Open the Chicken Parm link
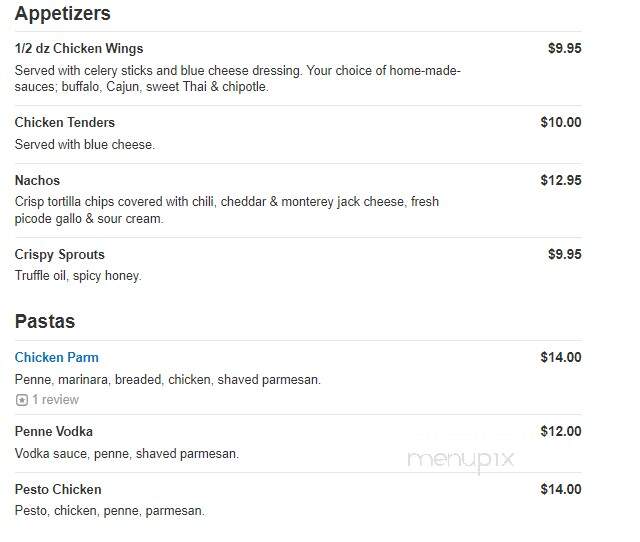This screenshot has width=640, height=542. click(x=56, y=358)
